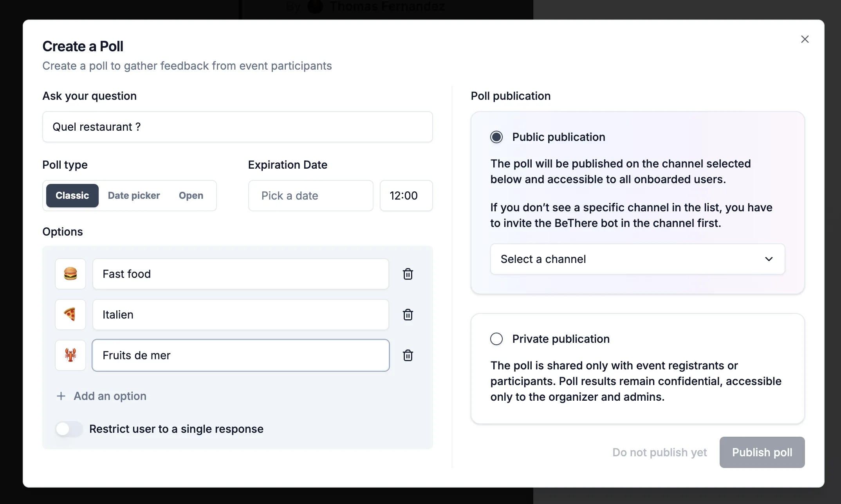841x504 pixels.
Task: Change the lobster emoji for Fruits de mer
Action: [x=70, y=355]
